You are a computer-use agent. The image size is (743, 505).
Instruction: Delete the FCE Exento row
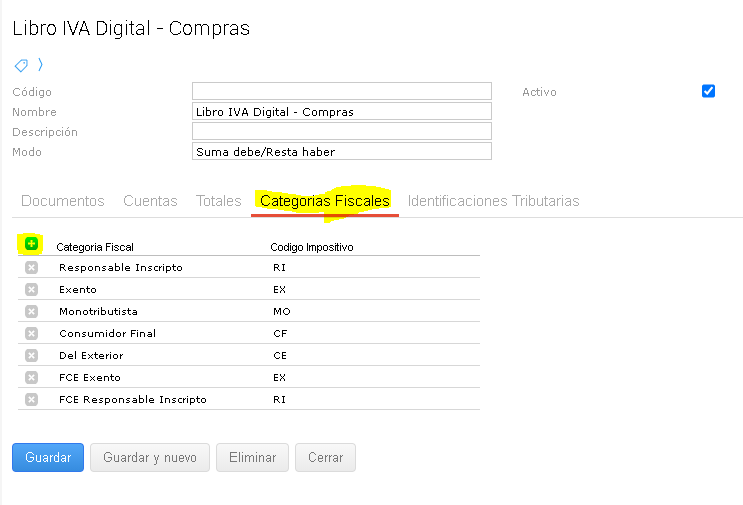click(x=31, y=378)
